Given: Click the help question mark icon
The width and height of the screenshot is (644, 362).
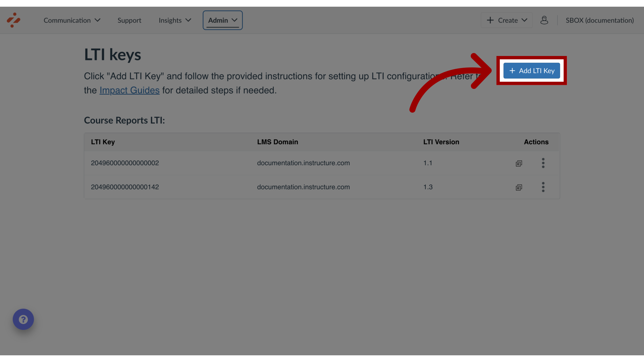Looking at the screenshot, I should coord(23,319).
